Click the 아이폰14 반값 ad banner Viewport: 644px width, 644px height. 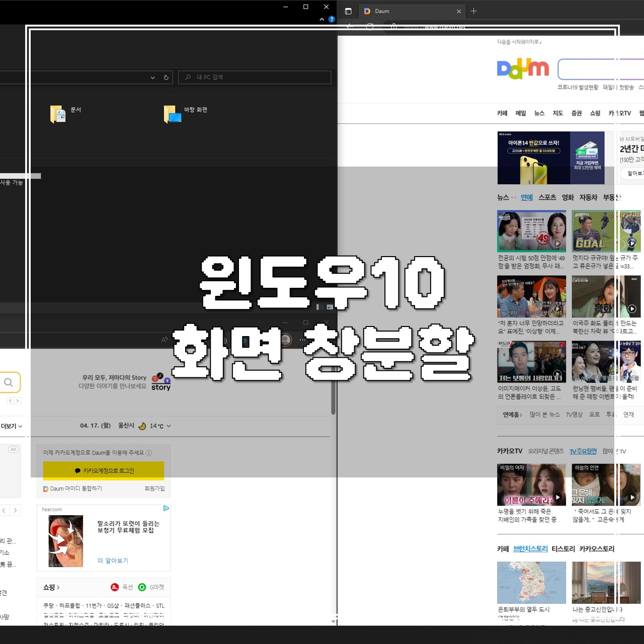[551, 158]
